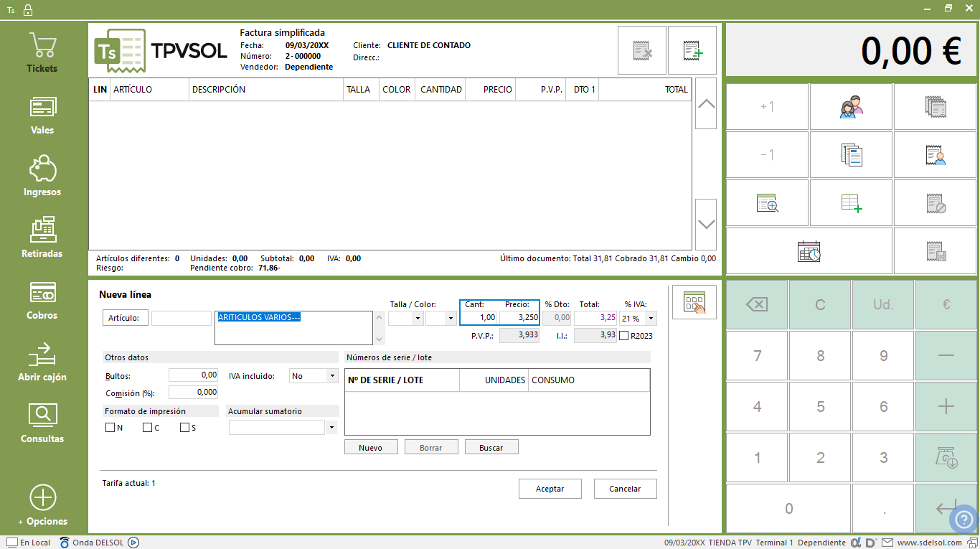Click the Bultos input field
980x549 pixels.
click(193, 375)
